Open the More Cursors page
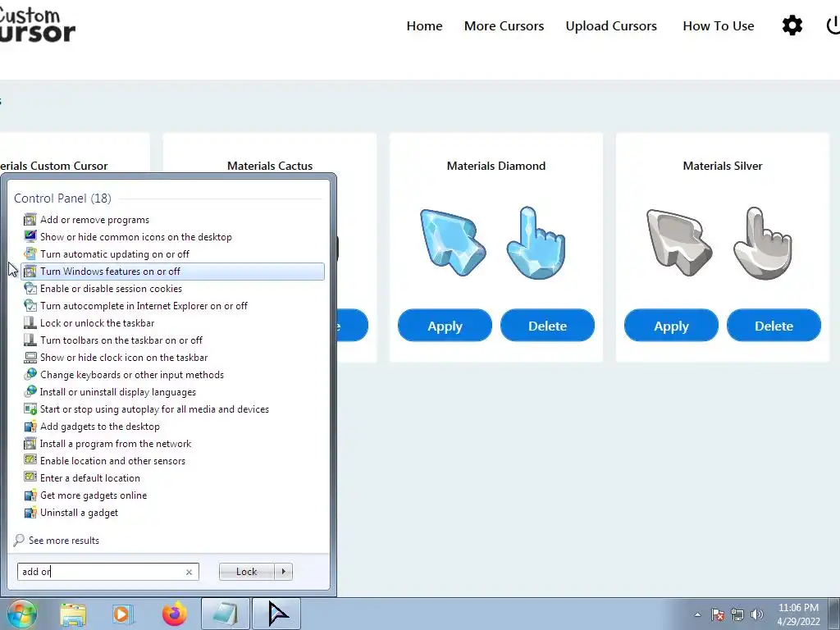This screenshot has width=840, height=630. point(504,25)
